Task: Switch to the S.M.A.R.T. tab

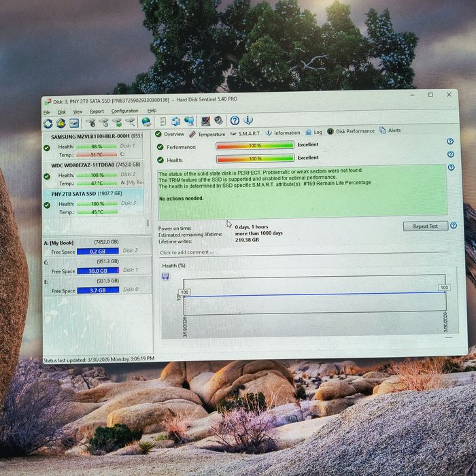Action: 245,133
